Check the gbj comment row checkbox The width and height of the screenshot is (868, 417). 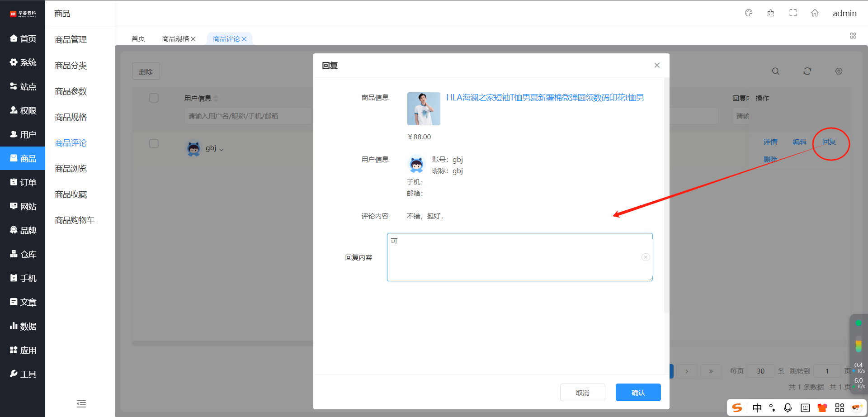(x=154, y=143)
